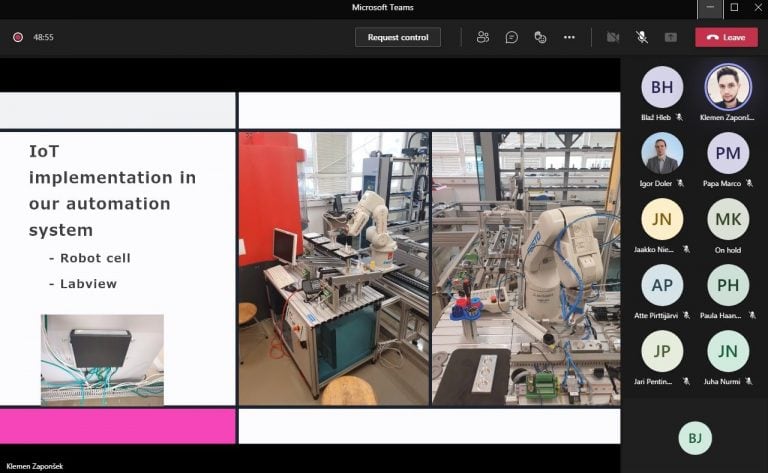
Task: Click the Igor Doler name label
Action: (656, 184)
